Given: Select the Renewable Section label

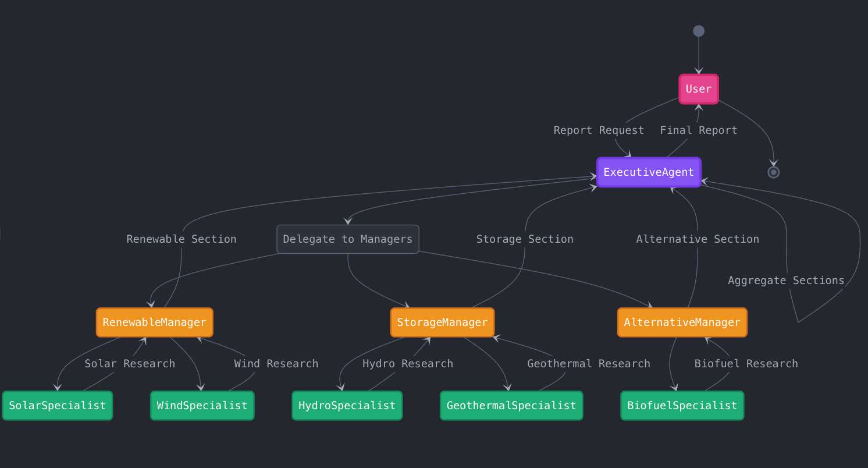Looking at the screenshot, I should click(x=181, y=239).
